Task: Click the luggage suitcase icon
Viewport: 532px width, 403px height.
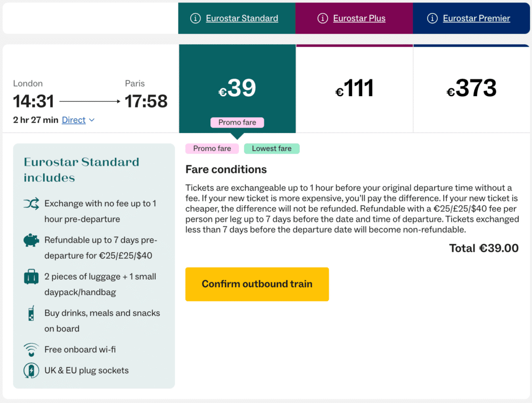Action: pyautogui.click(x=31, y=277)
